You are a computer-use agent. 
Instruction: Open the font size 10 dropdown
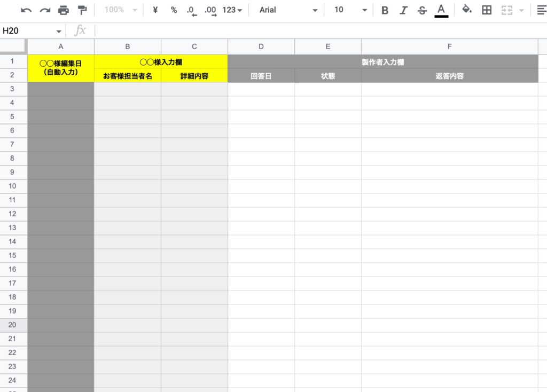[x=350, y=10]
